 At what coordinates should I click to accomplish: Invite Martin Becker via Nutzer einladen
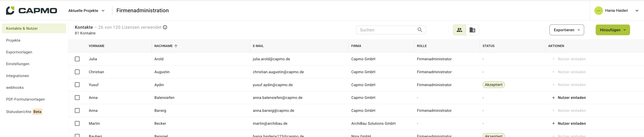coord(569,124)
